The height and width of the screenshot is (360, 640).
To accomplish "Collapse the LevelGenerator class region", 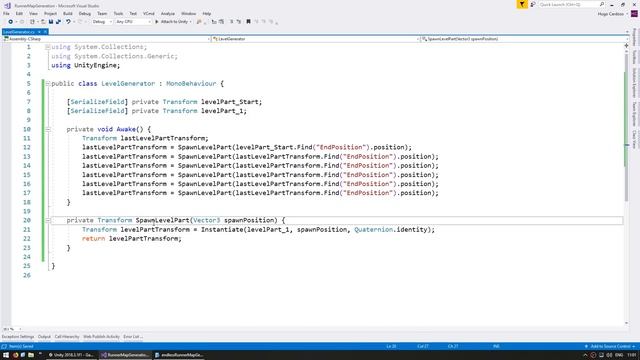I will tap(48, 84).
